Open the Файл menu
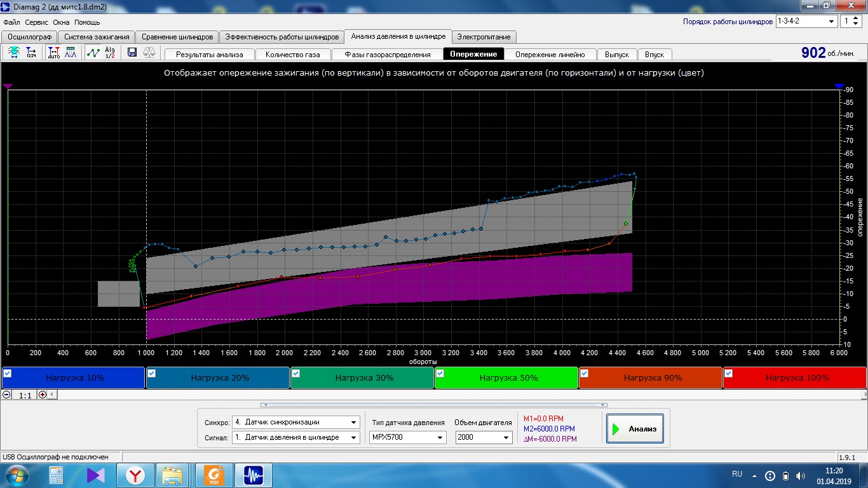 pos(12,22)
